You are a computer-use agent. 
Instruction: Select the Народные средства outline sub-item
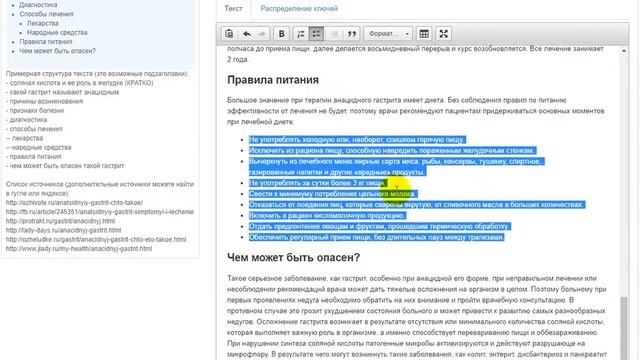click(x=57, y=32)
